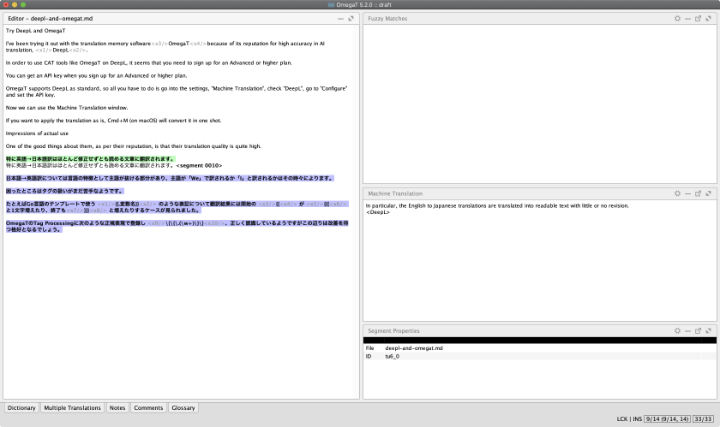
Task: Maximize the Fuzzy Matches pane
Action: [x=709, y=18]
